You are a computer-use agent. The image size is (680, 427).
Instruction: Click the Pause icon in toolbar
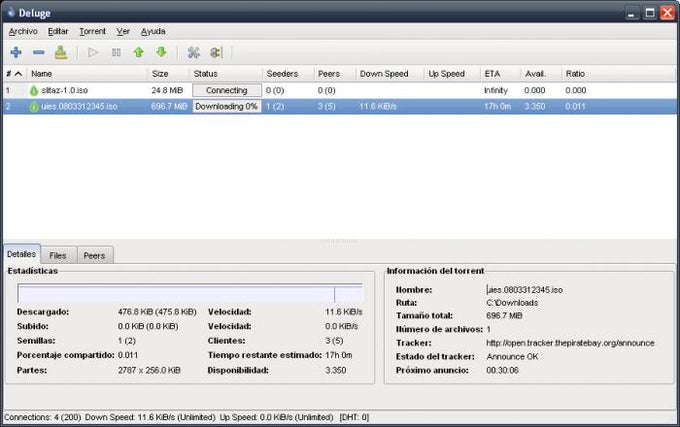click(116, 52)
